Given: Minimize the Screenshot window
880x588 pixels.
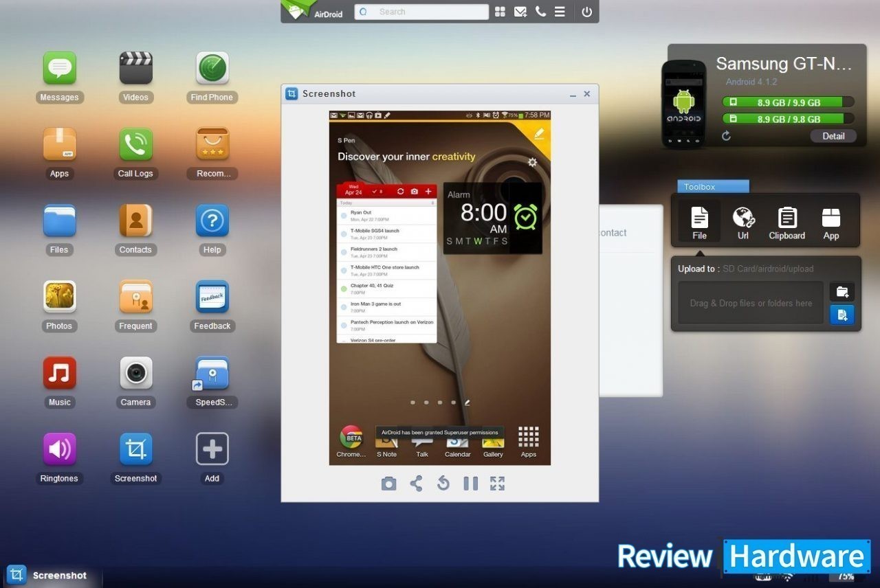Looking at the screenshot, I should [573, 94].
